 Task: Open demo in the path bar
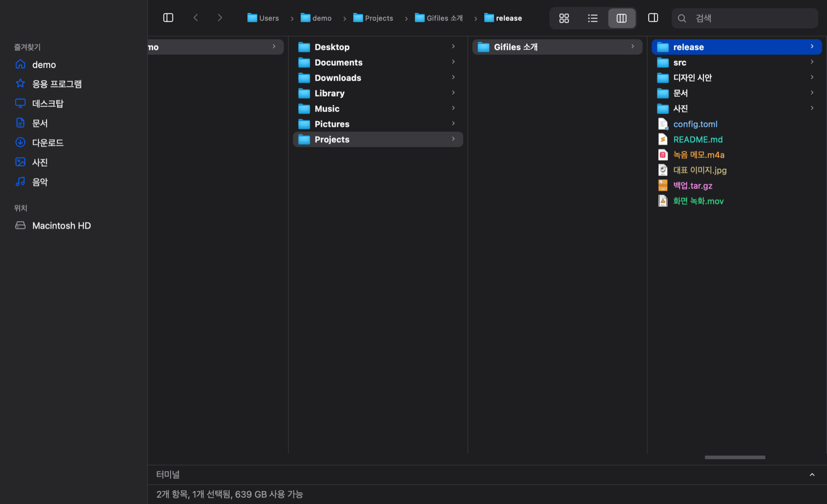316,18
